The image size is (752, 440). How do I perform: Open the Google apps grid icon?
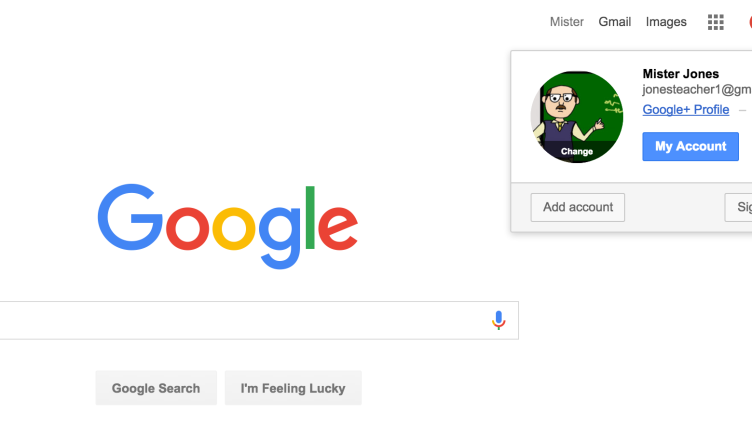tap(716, 22)
